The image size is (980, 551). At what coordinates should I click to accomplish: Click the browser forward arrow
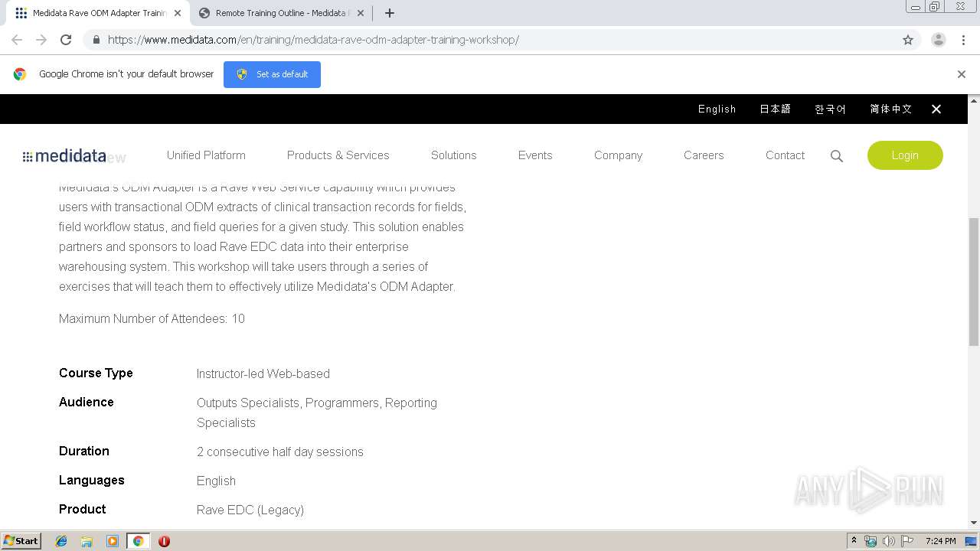point(41,40)
